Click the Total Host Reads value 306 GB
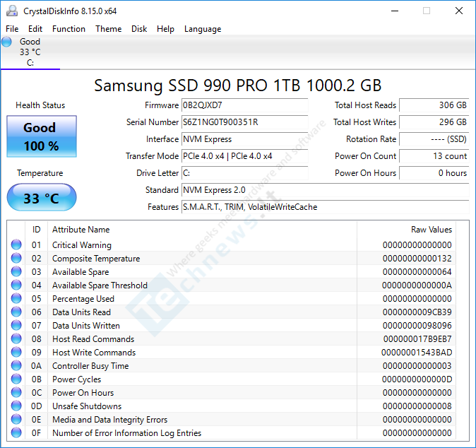Viewport: 476px width, 448px height. [434, 105]
